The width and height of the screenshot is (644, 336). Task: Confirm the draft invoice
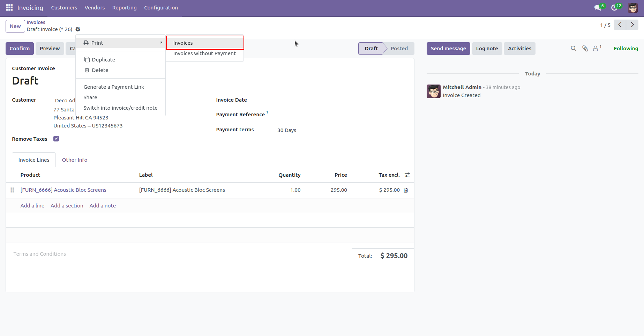coord(20,48)
